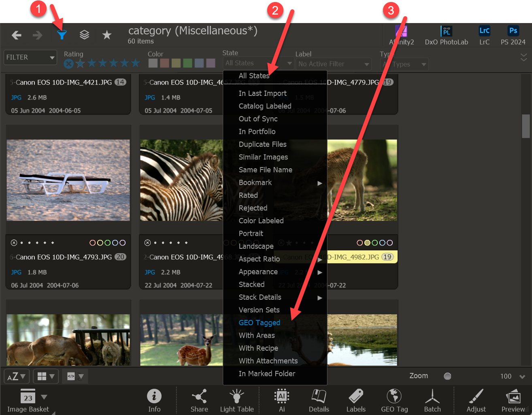This screenshot has width=532, height=415.
Task: Filter by the gray color swatch
Action: click(x=153, y=63)
